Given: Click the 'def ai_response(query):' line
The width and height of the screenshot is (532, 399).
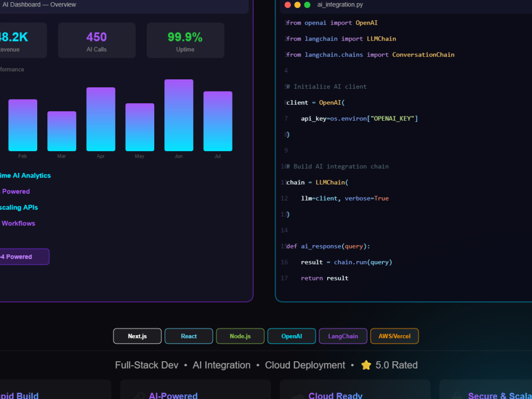Looking at the screenshot, I should (328, 246).
